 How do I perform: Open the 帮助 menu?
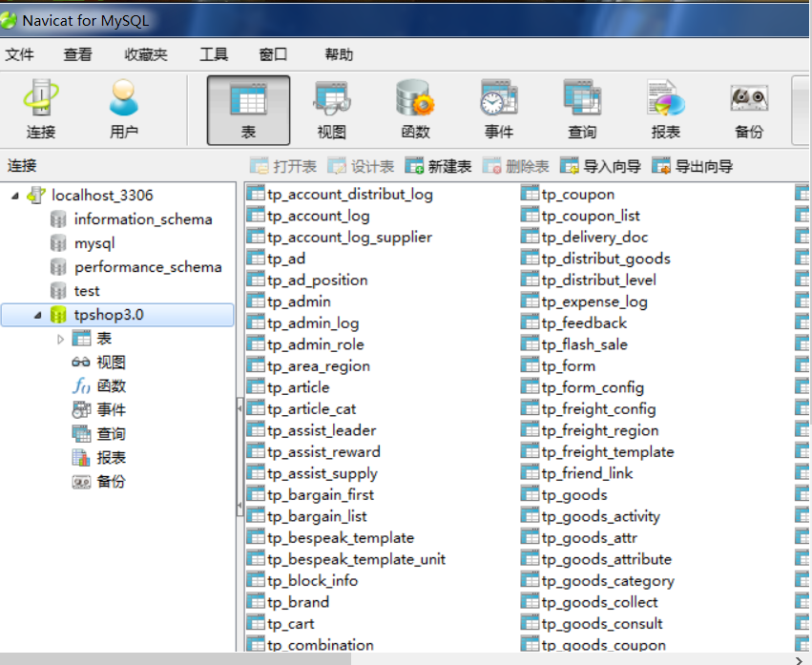339,54
